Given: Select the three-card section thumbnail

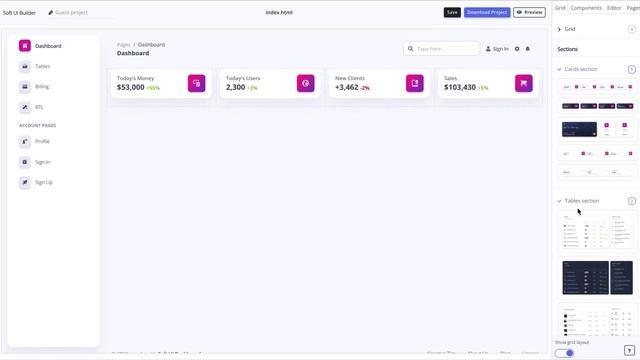Looking at the screenshot, I should pyautogui.click(x=598, y=153).
